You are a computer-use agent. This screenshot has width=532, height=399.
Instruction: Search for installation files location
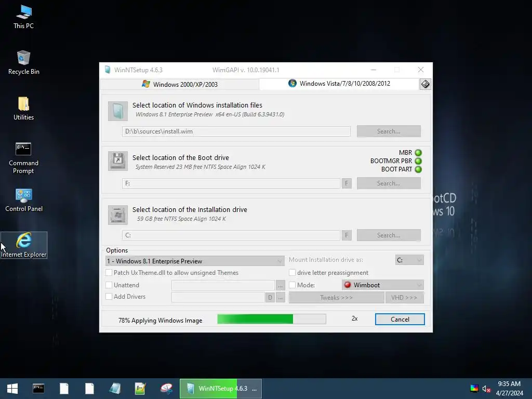point(389,131)
